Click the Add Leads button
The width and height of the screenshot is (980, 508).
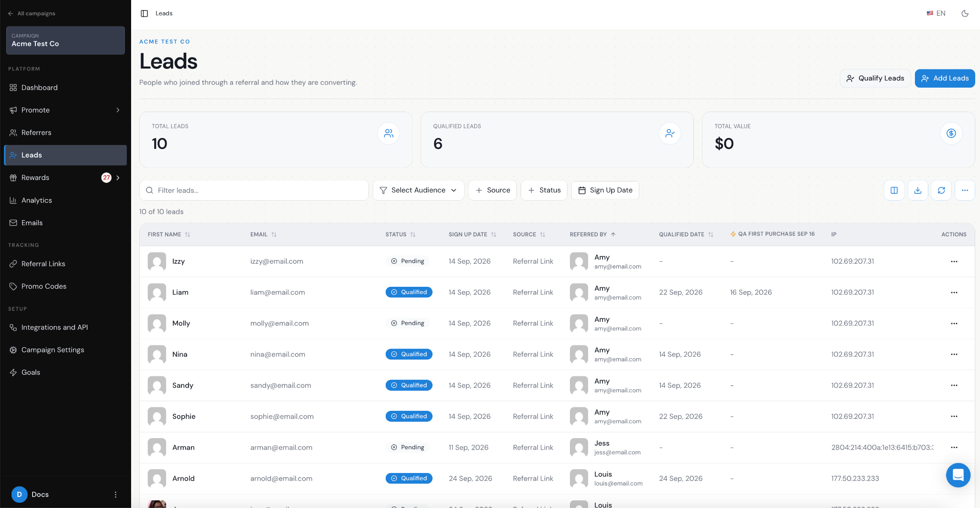tap(945, 79)
